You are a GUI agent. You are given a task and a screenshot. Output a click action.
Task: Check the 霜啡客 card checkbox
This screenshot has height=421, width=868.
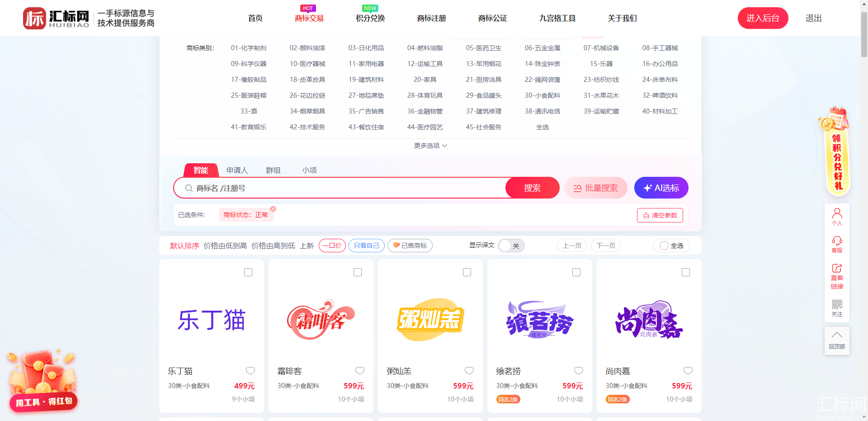click(x=358, y=272)
